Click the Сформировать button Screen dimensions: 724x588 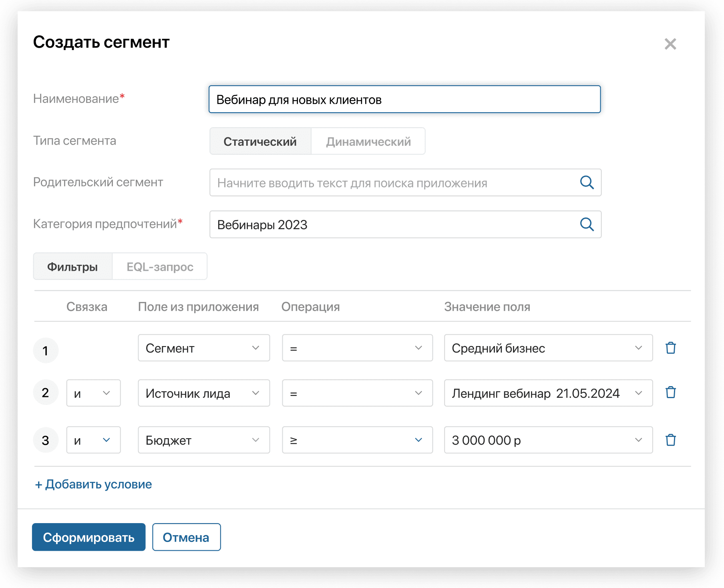(x=88, y=537)
